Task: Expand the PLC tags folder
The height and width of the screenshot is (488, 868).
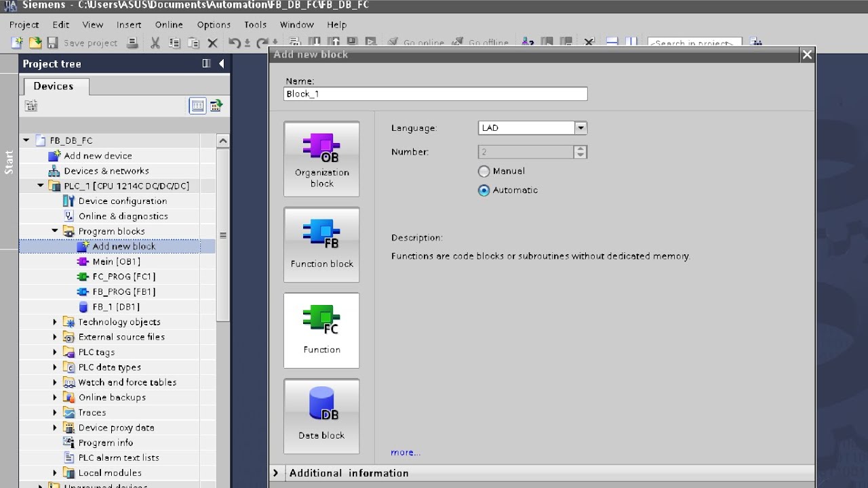Action: pyautogui.click(x=55, y=352)
